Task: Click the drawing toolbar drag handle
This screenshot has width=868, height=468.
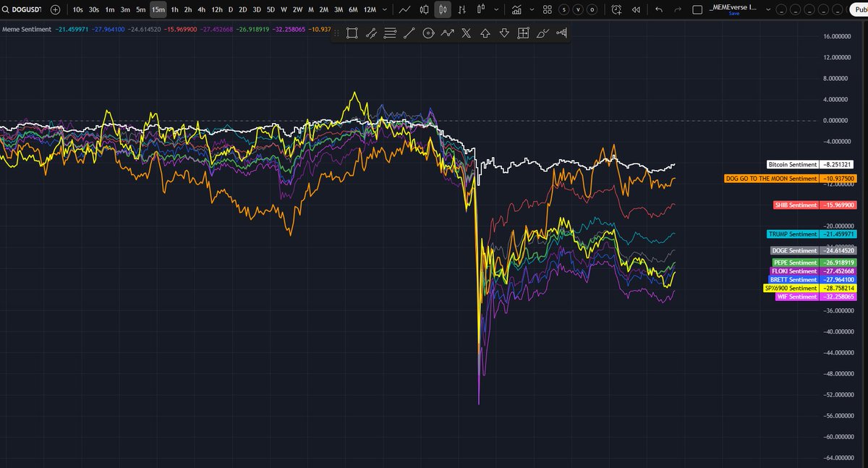Action: pos(337,33)
